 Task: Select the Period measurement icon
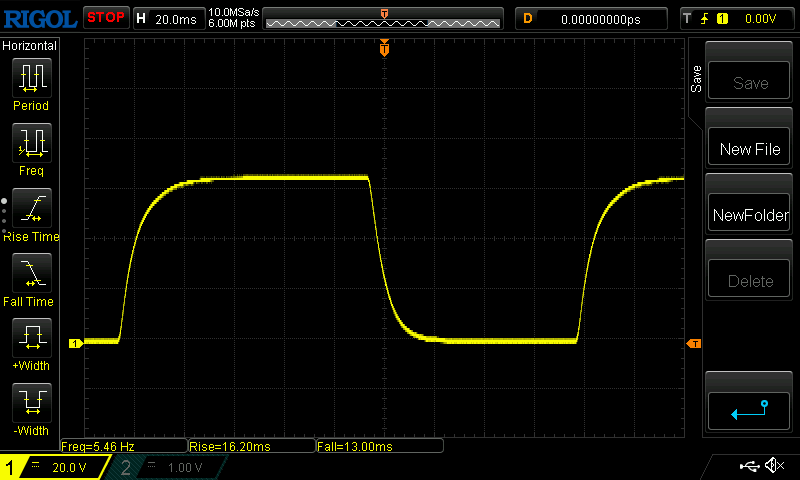point(32,78)
